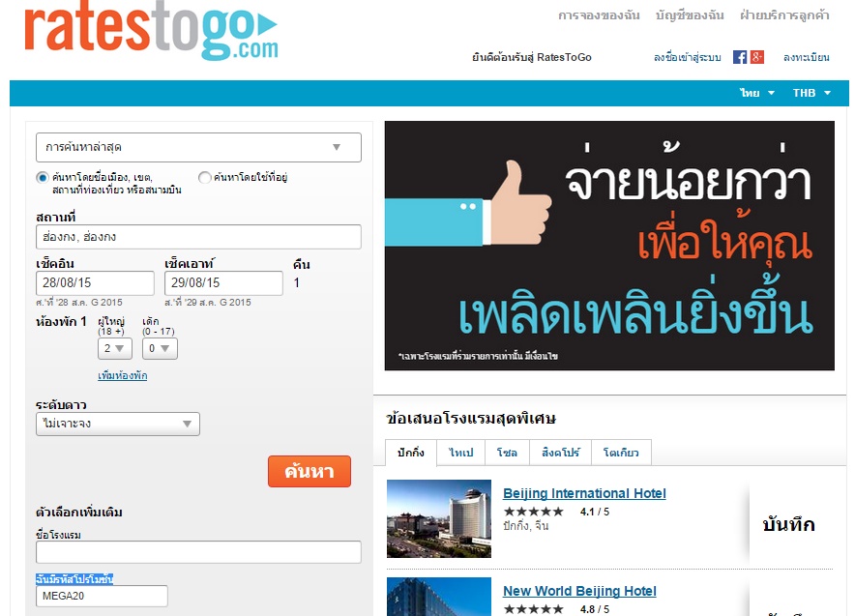Click the check-in date field 28/08/15
The image size is (855, 616).
(x=95, y=283)
